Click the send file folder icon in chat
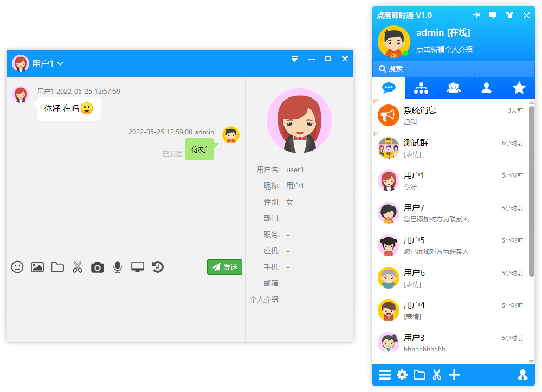Viewport: 542px width, 392px height. pyautogui.click(x=57, y=267)
